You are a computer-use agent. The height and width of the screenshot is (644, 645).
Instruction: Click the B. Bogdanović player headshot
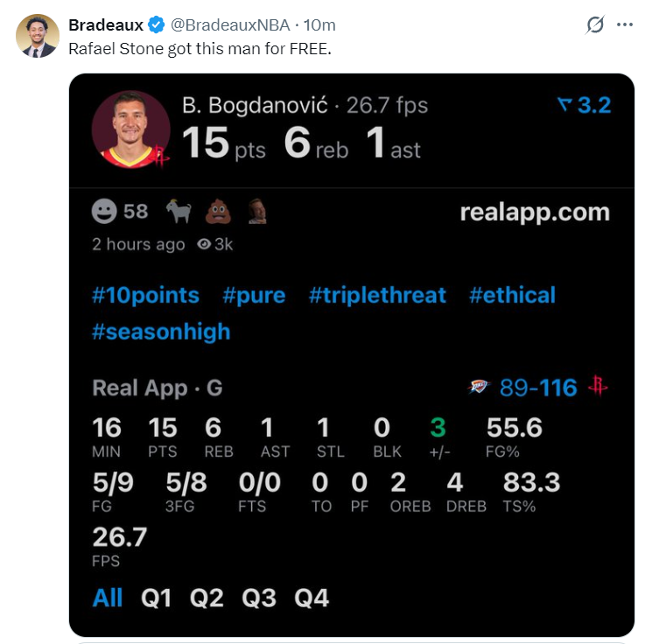click(x=130, y=129)
